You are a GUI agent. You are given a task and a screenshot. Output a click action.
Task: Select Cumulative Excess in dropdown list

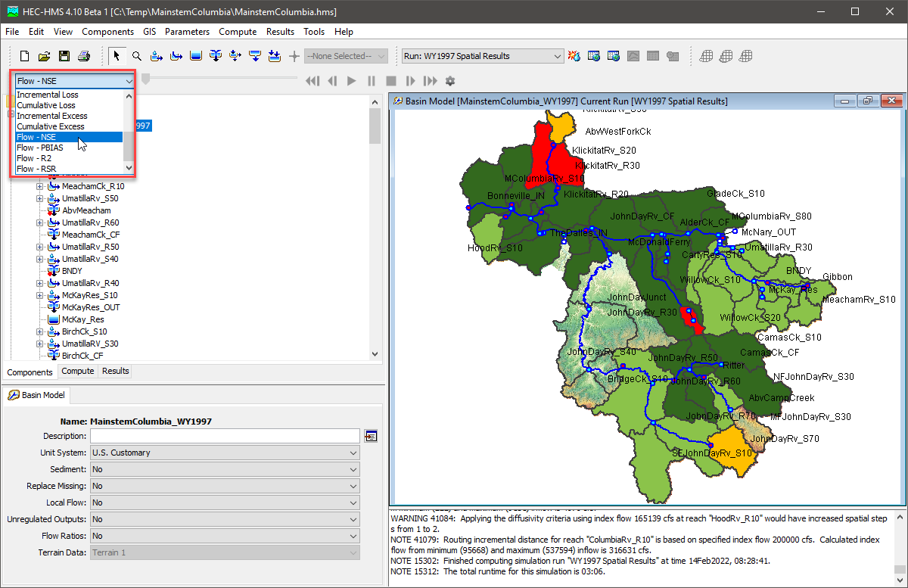[x=69, y=126]
